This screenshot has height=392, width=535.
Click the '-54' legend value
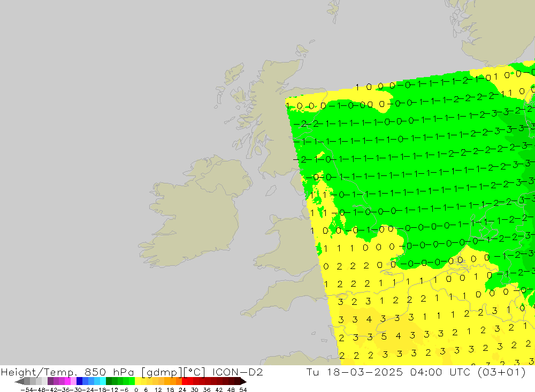27,390
